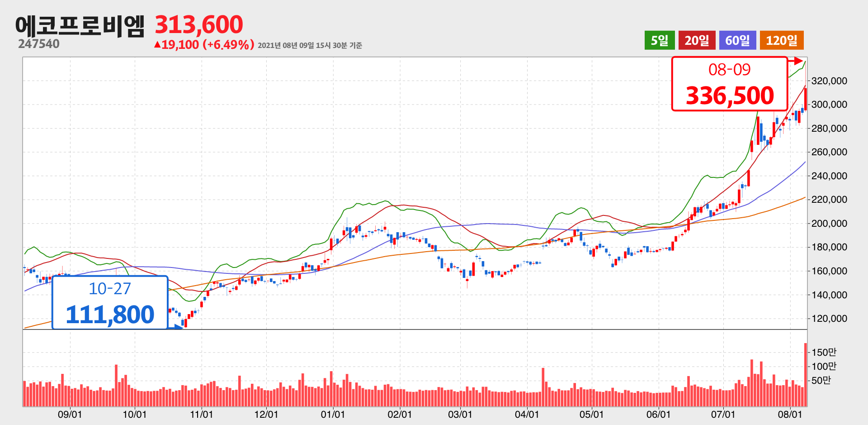Click the 150만 volume axis label
This screenshot has height=425, width=868.
point(824,352)
